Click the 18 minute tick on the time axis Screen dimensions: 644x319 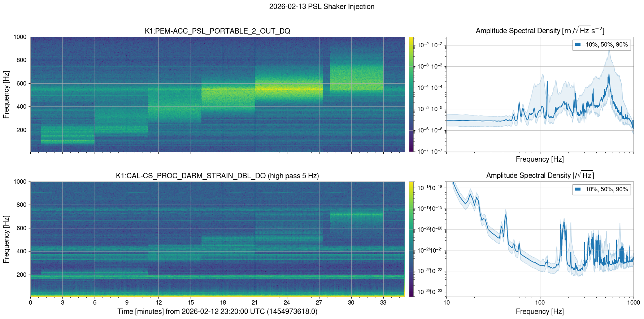(223, 302)
